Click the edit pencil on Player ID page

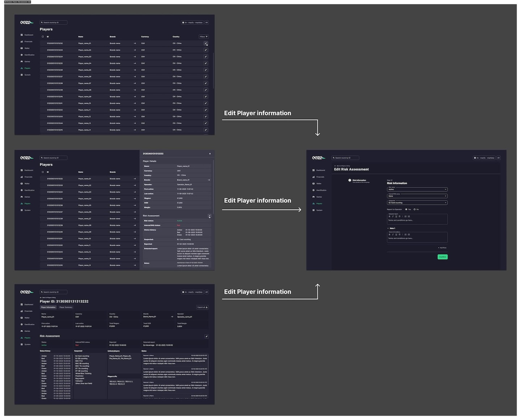[206, 337]
